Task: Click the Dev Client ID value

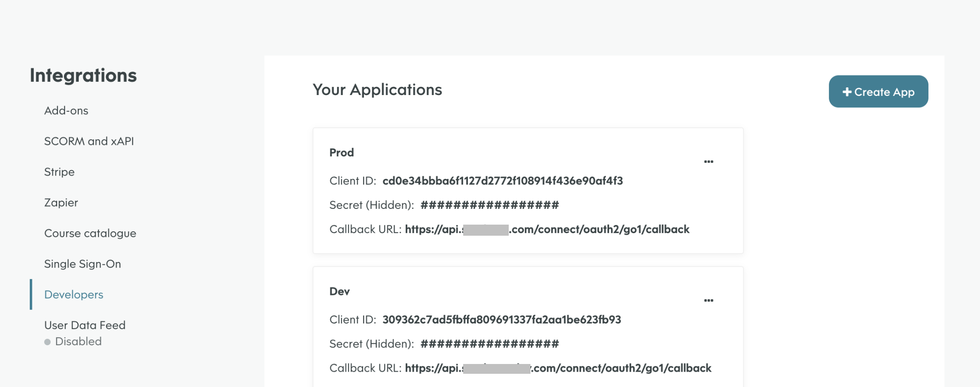Action: 501,320
